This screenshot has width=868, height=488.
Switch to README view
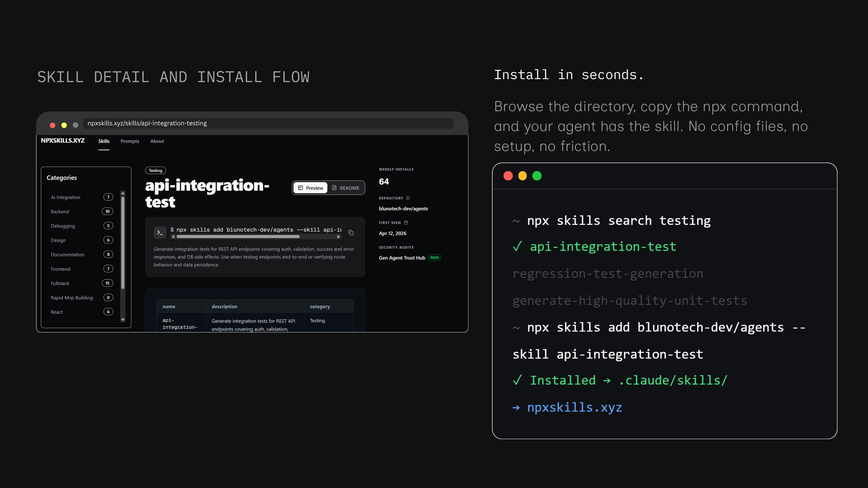346,188
